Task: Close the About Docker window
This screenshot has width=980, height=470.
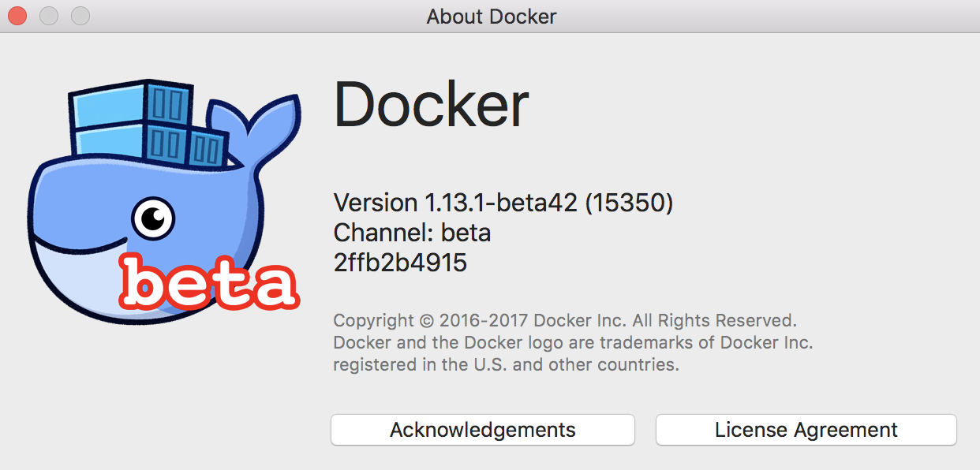Action: (x=17, y=16)
